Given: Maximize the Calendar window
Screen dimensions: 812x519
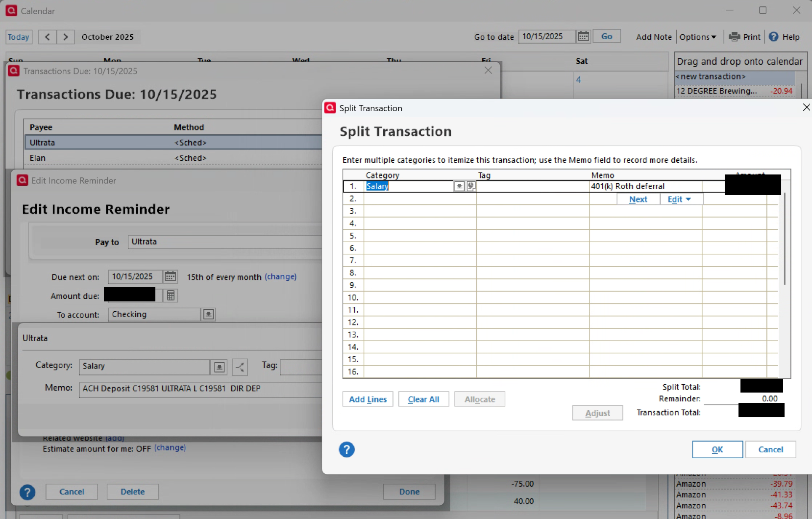Looking at the screenshot, I should point(763,10).
